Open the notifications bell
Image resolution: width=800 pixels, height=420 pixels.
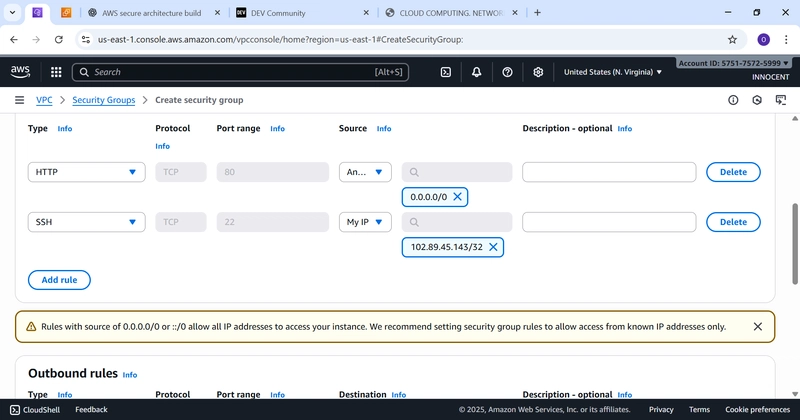point(476,72)
